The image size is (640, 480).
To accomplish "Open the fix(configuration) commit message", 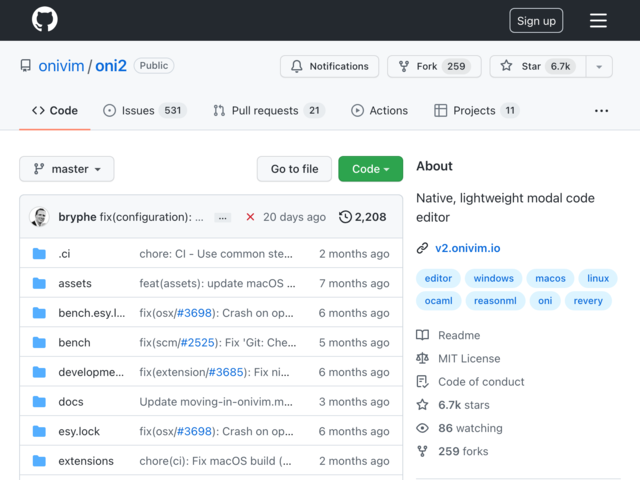I will [x=151, y=217].
